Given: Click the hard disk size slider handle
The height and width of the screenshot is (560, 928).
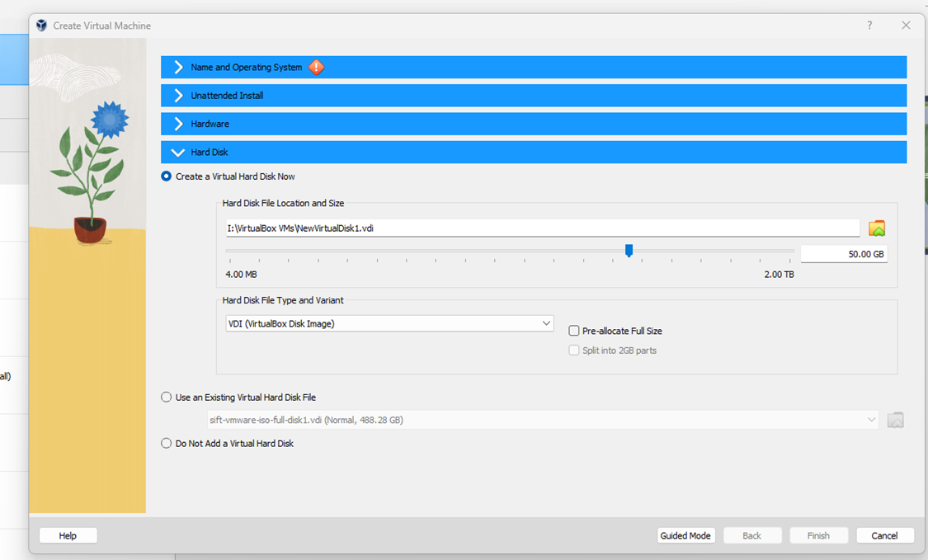Looking at the screenshot, I should pos(629,251).
